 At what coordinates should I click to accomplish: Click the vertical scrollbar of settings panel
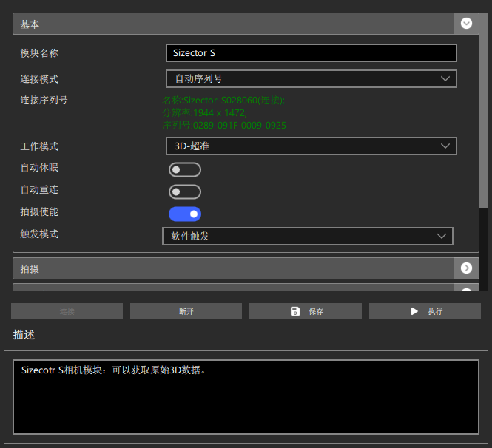[x=484, y=109]
